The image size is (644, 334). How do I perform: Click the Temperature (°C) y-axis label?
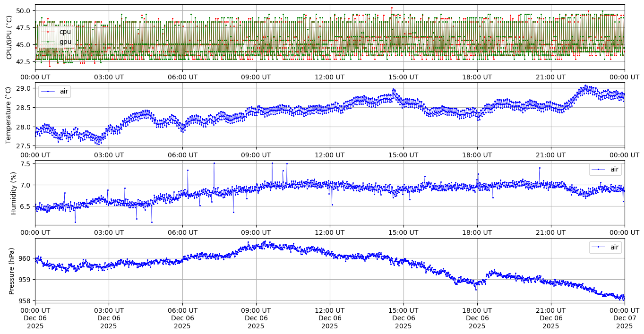point(9,115)
